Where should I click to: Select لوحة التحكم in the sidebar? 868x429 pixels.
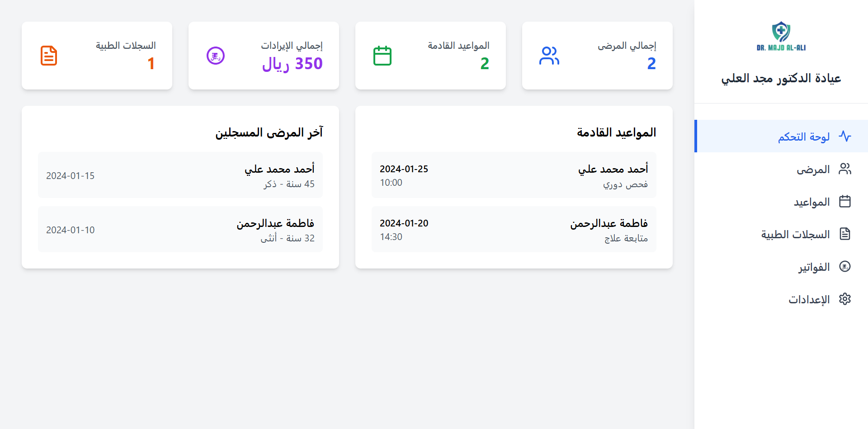pos(804,136)
